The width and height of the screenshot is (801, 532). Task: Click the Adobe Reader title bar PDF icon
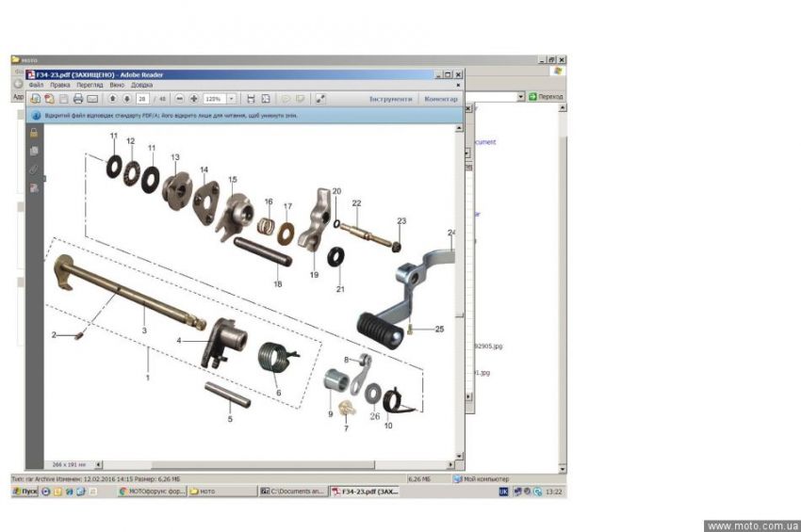pyautogui.click(x=31, y=74)
